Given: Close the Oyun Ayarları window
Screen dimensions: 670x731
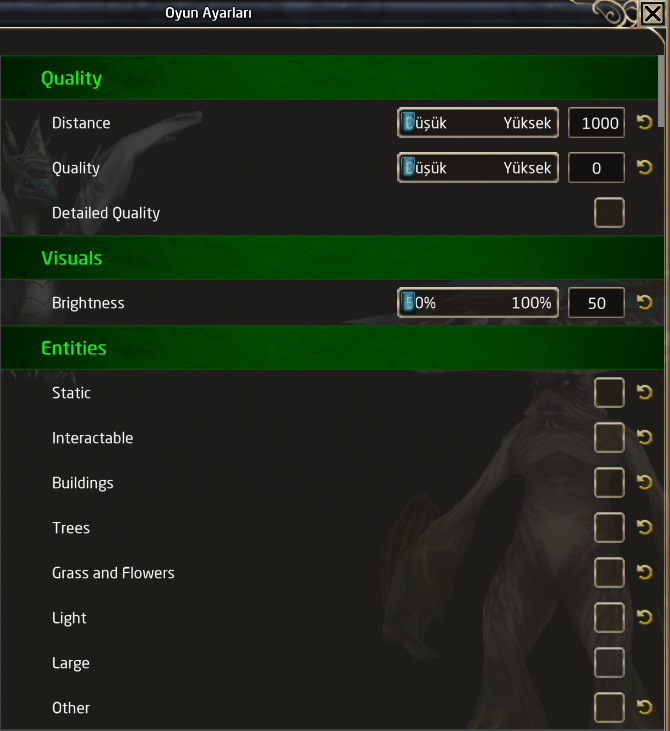Looking at the screenshot, I should [652, 13].
